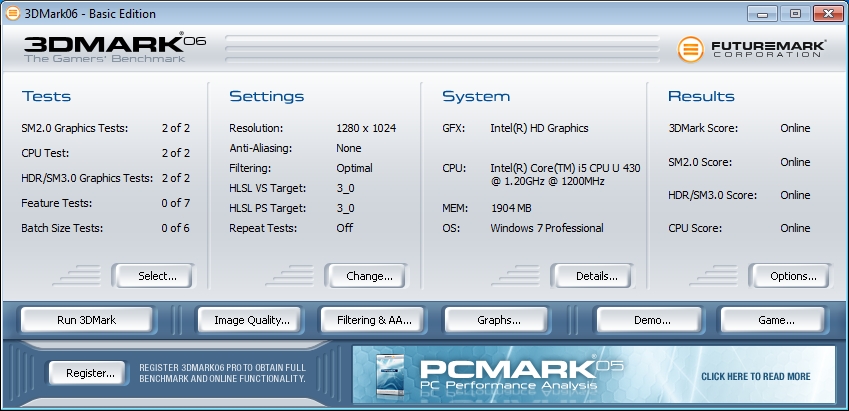This screenshot has width=849, height=411.
Task: Click the Tests section heading
Action: (46, 96)
